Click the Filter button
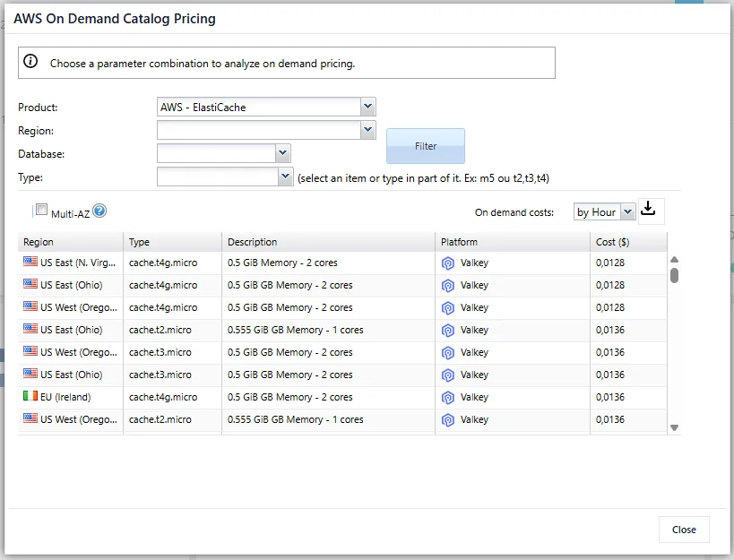Viewport: 734px width, 560px height. click(x=426, y=146)
